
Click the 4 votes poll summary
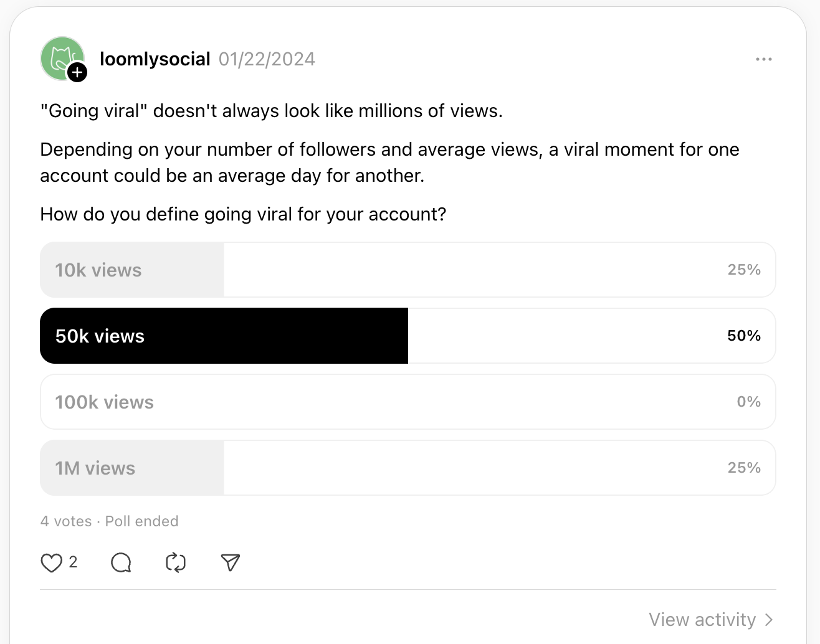tap(66, 521)
